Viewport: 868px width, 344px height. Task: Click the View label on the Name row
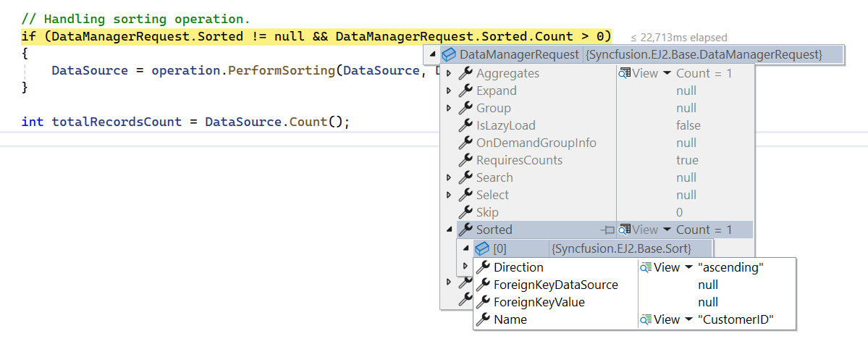click(x=667, y=319)
